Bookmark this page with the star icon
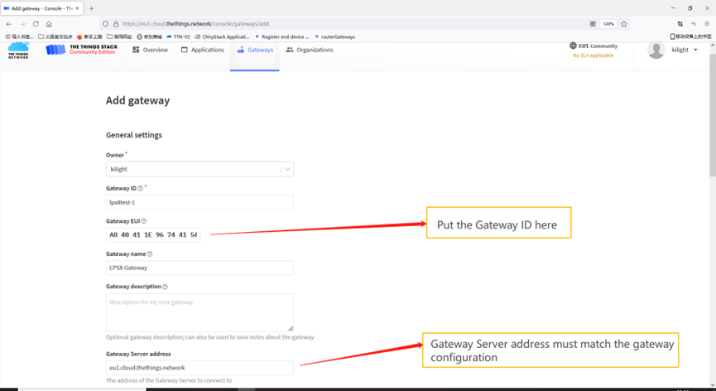716x391 pixels. 624,24
